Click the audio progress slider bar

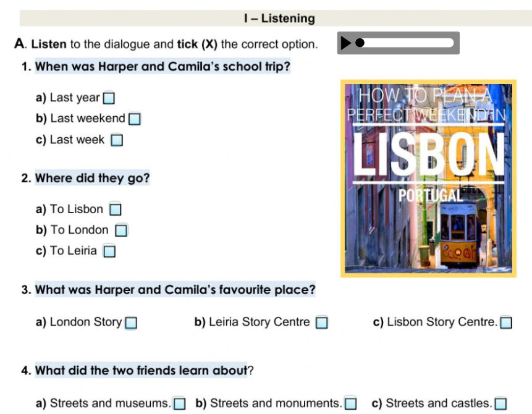[408, 43]
